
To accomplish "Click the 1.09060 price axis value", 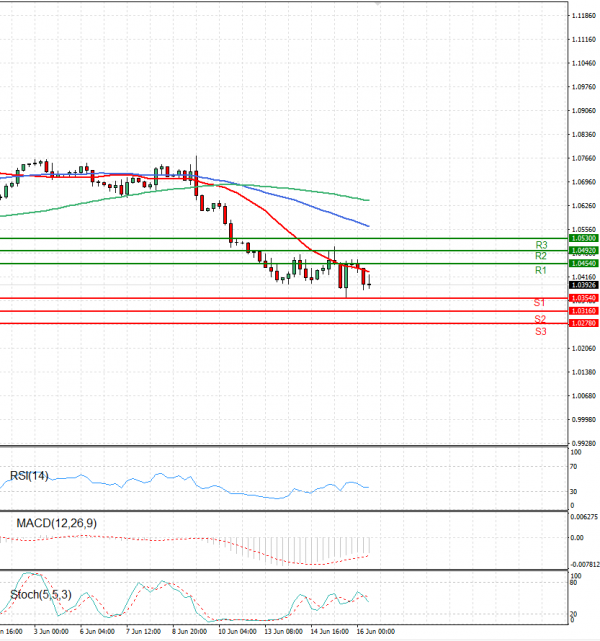I will (x=584, y=110).
